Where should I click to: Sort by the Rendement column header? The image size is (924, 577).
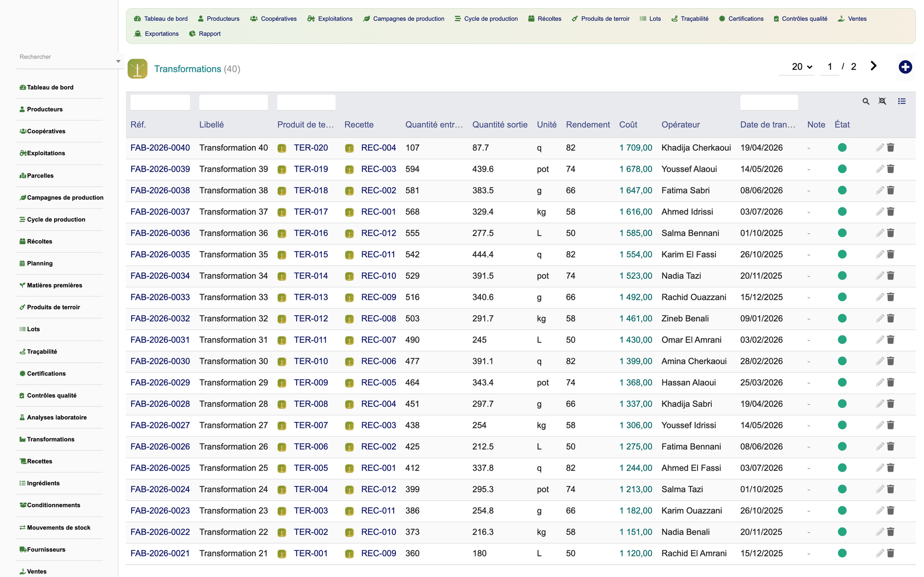click(x=588, y=124)
